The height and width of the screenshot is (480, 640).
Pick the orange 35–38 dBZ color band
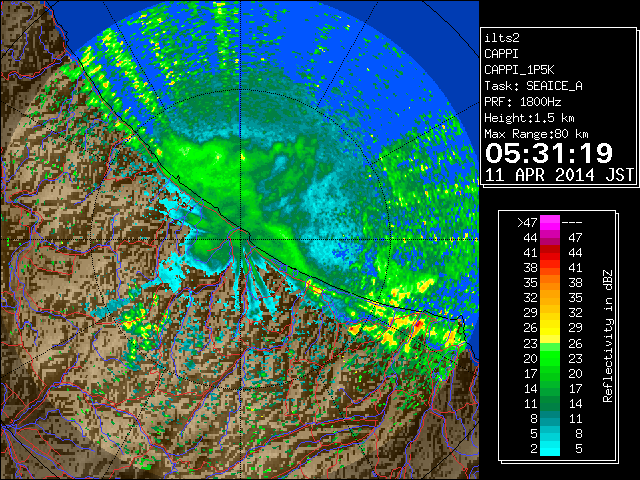550,283
